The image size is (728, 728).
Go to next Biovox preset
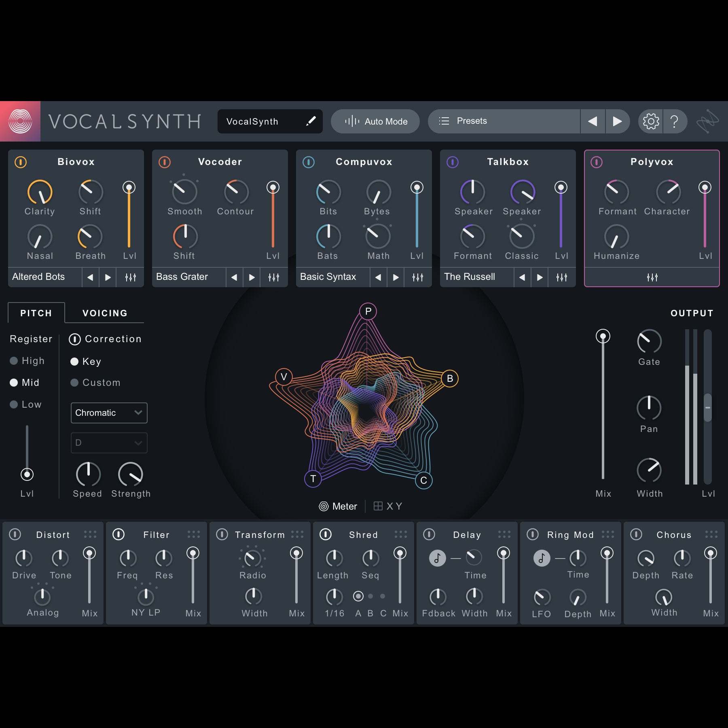[108, 277]
